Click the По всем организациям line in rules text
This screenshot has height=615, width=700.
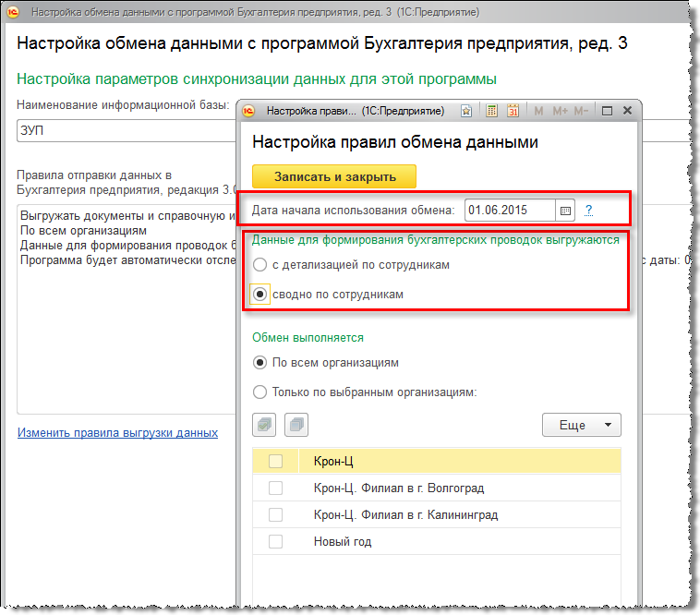click(x=83, y=230)
